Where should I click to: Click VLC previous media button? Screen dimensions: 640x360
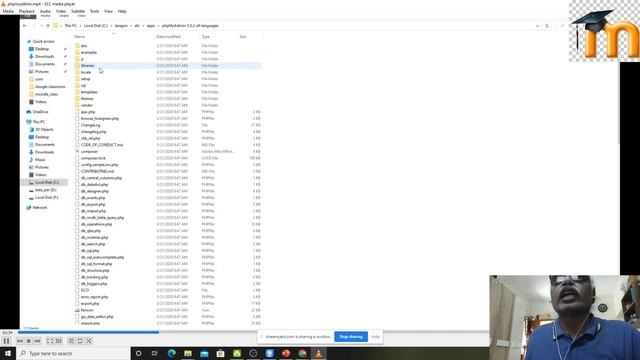[x=20, y=341]
